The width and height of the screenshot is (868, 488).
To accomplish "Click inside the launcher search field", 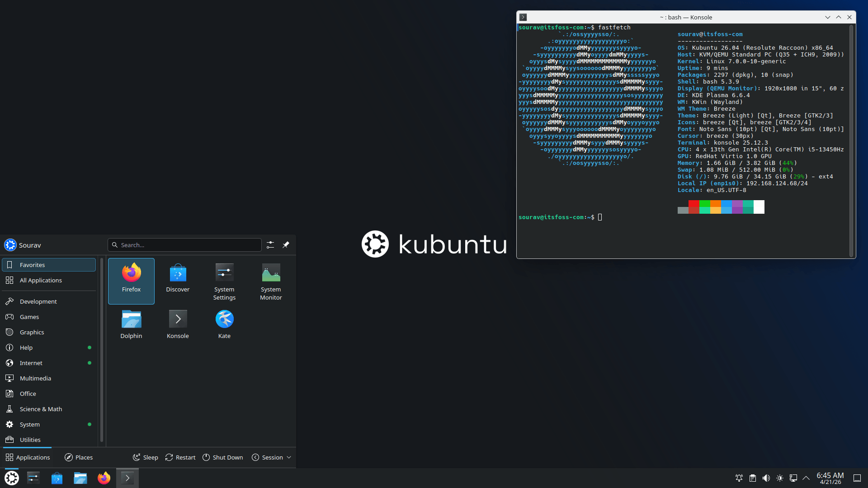I will pos(184,244).
